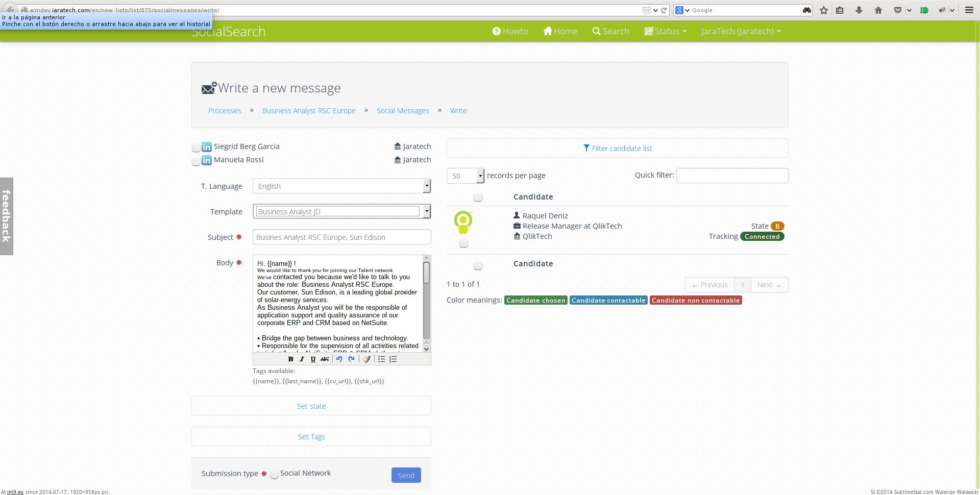This screenshot has width=980, height=495.
Task: Click into the Quick filter field
Action: pyautogui.click(x=732, y=176)
